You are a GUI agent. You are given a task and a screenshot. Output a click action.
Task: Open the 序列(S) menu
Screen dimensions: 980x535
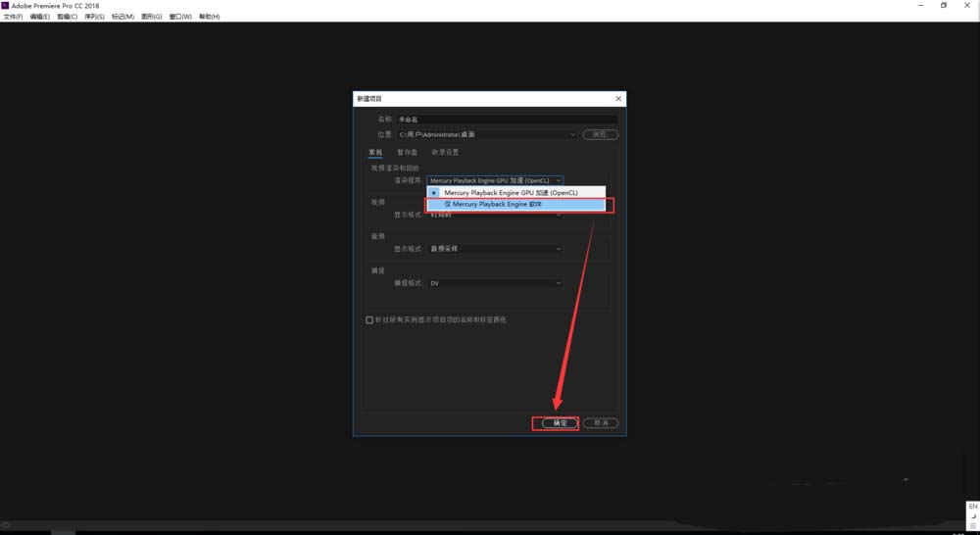point(94,17)
